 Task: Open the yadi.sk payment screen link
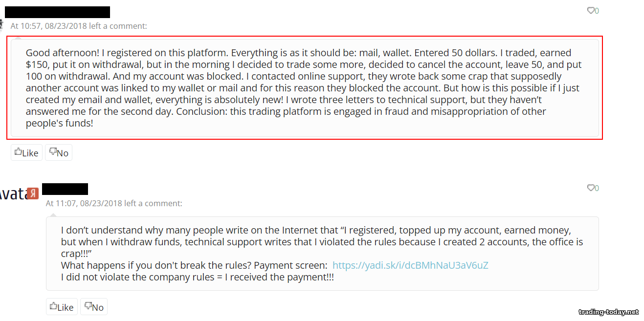click(410, 265)
